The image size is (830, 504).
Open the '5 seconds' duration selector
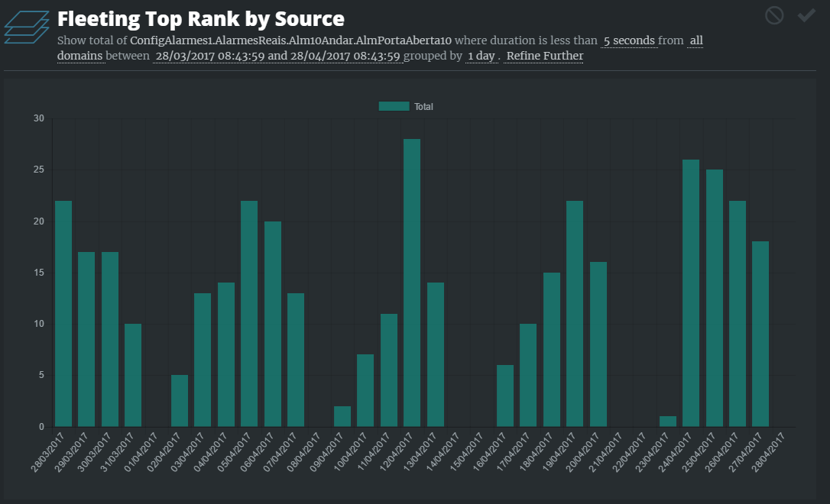pyautogui.click(x=629, y=40)
